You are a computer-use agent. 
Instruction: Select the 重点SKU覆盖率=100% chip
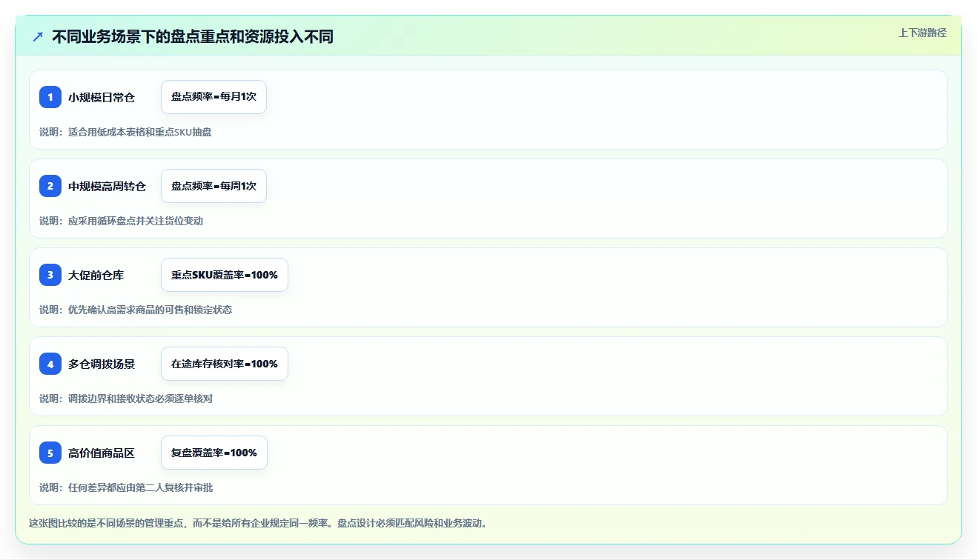tap(225, 275)
